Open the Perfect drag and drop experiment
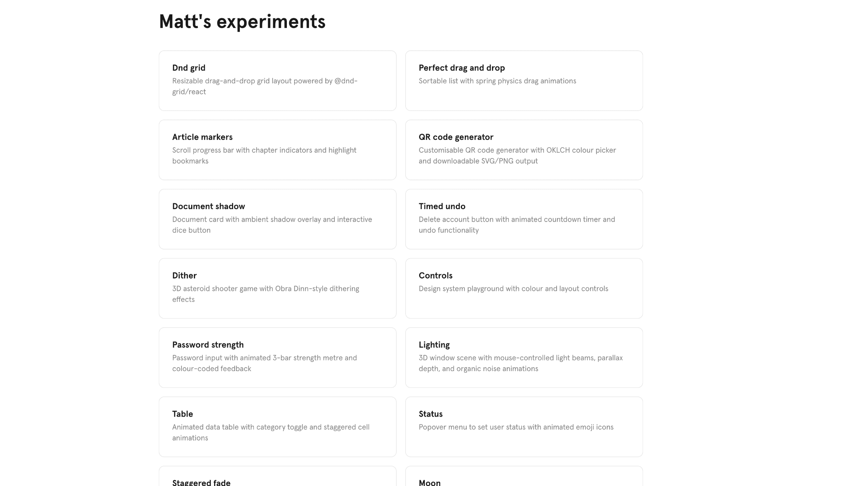Viewport: 868px width, 486px height. click(524, 80)
